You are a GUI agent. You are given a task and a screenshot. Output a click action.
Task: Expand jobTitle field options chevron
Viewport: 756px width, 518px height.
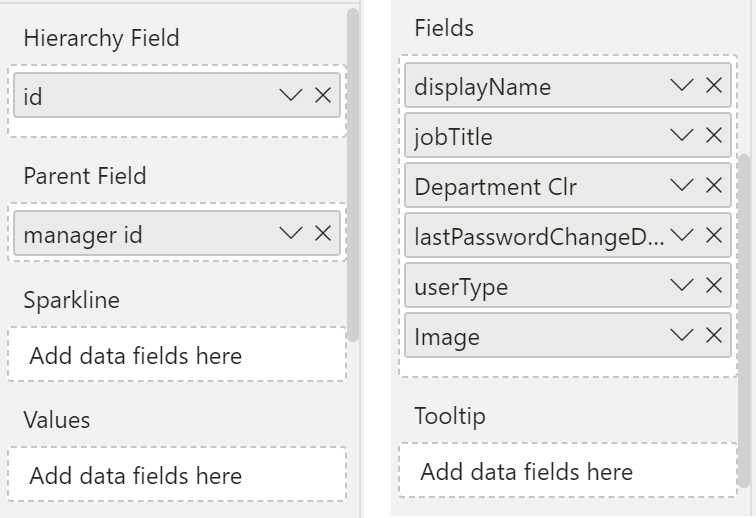coord(682,135)
